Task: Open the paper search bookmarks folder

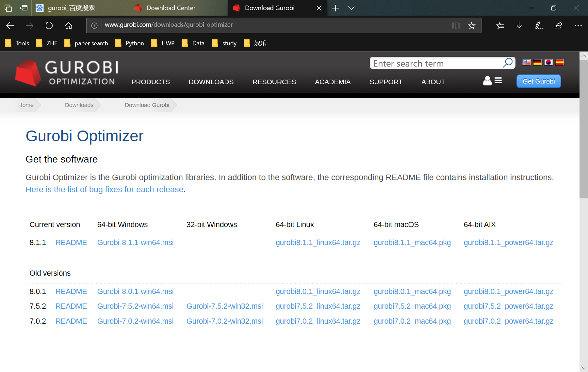Action: click(x=86, y=43)
